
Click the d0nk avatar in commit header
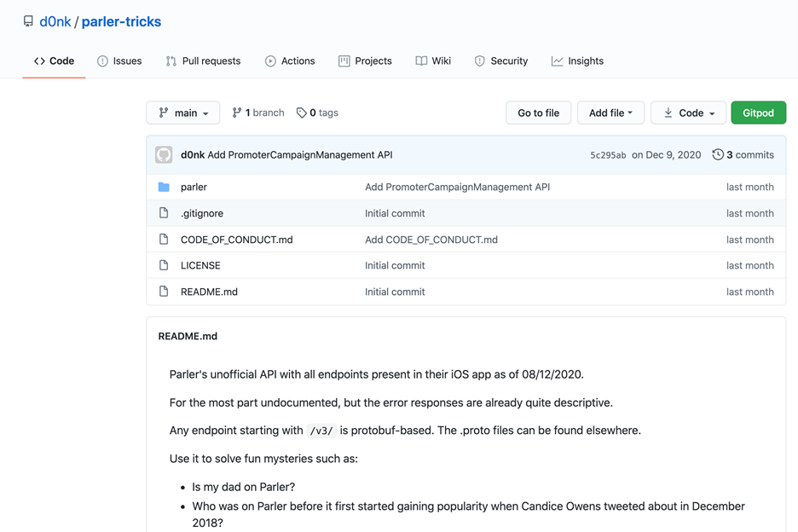164,155
